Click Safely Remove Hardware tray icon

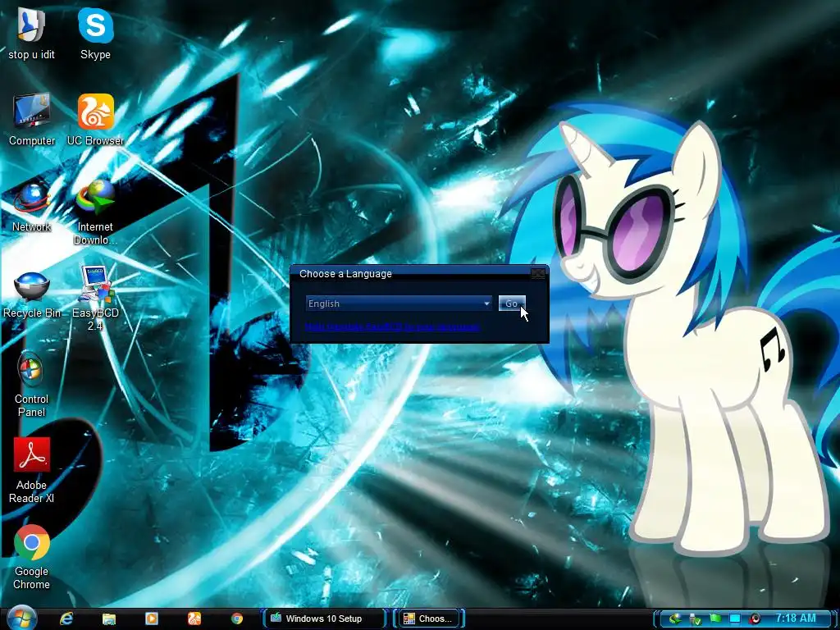696,619
